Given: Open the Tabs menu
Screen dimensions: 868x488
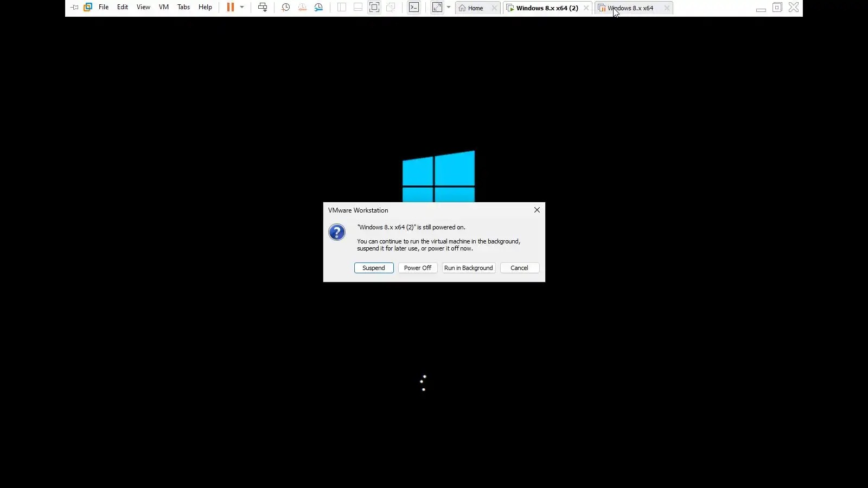Looking at the screenshot, I should 184,8.
